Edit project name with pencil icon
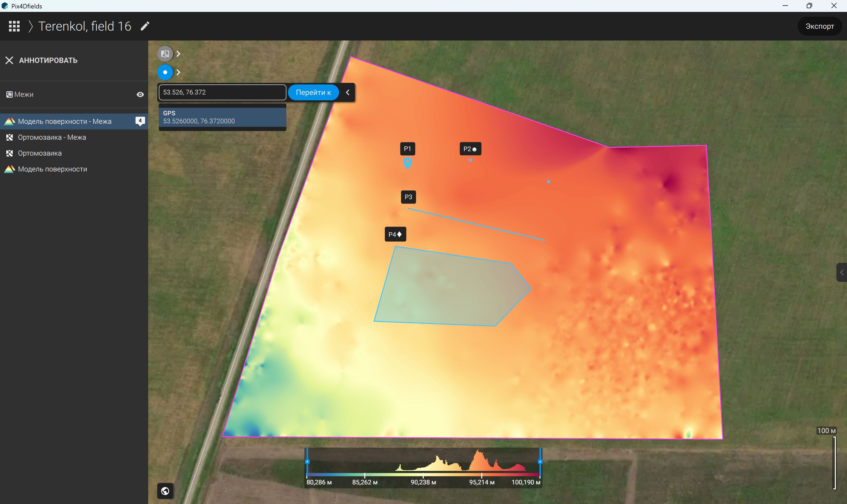Image resolution: width=847 pixels, height=504 pixels. [145, 26]
